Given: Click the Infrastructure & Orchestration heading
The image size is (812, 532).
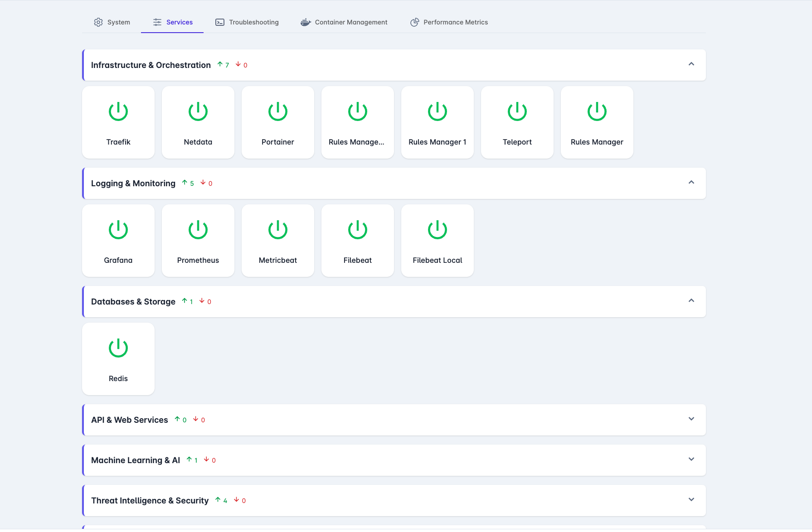Looking at the screenshot, I should click(x=151, y=65).
